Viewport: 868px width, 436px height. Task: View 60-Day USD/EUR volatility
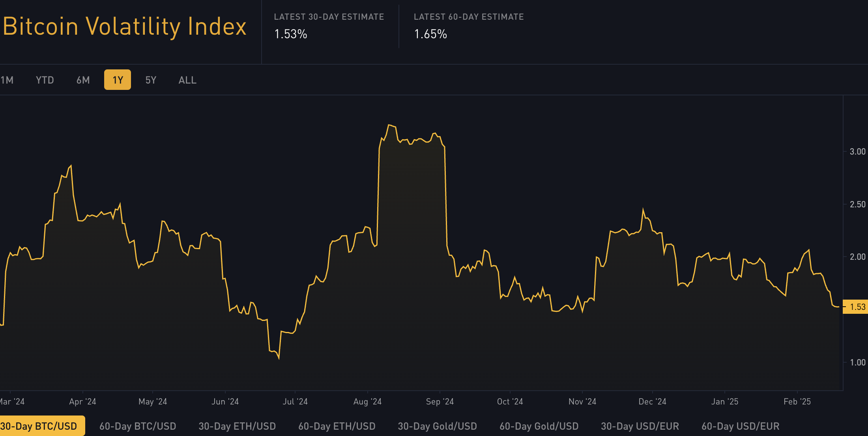741,426
